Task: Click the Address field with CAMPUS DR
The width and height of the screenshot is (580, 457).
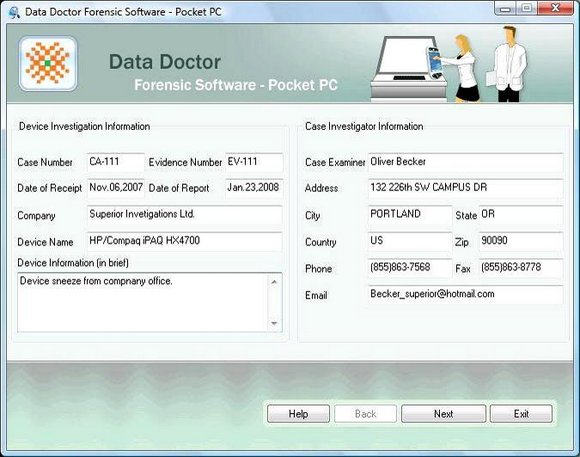Action: [x=465, y=188]
